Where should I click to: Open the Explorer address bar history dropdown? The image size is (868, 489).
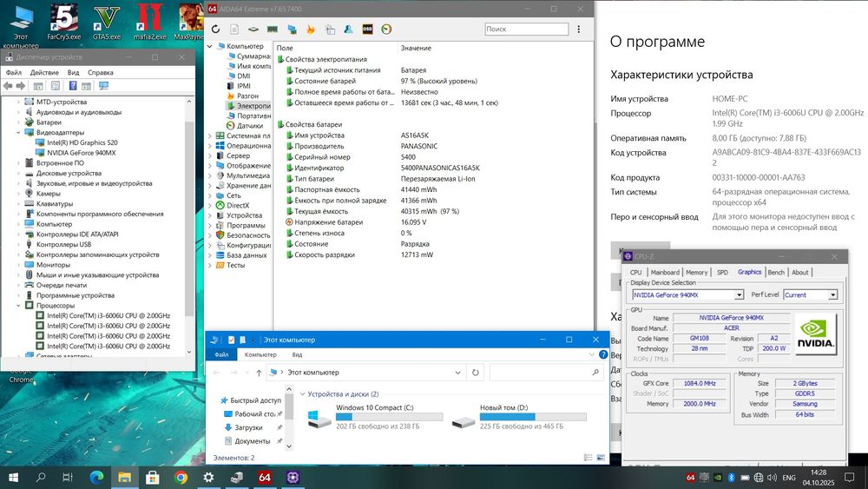tap(457, 373)
